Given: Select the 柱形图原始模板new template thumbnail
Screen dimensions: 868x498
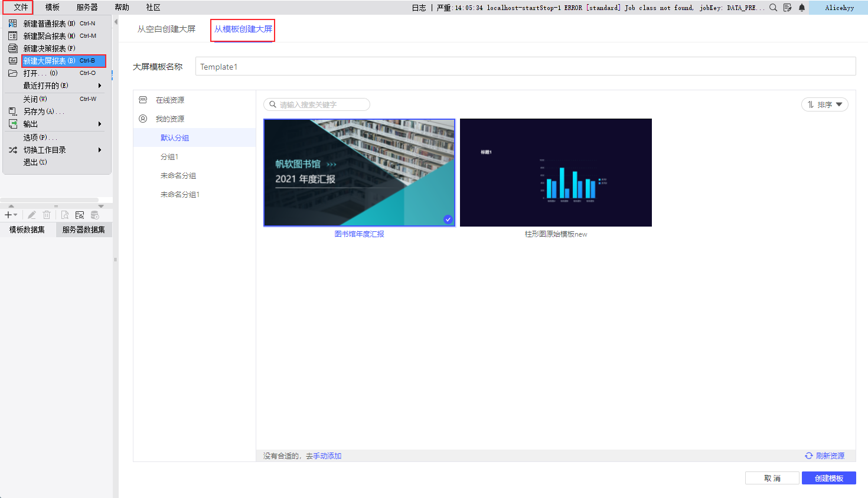Looking at the screenshot, I should tap(556, 172).
